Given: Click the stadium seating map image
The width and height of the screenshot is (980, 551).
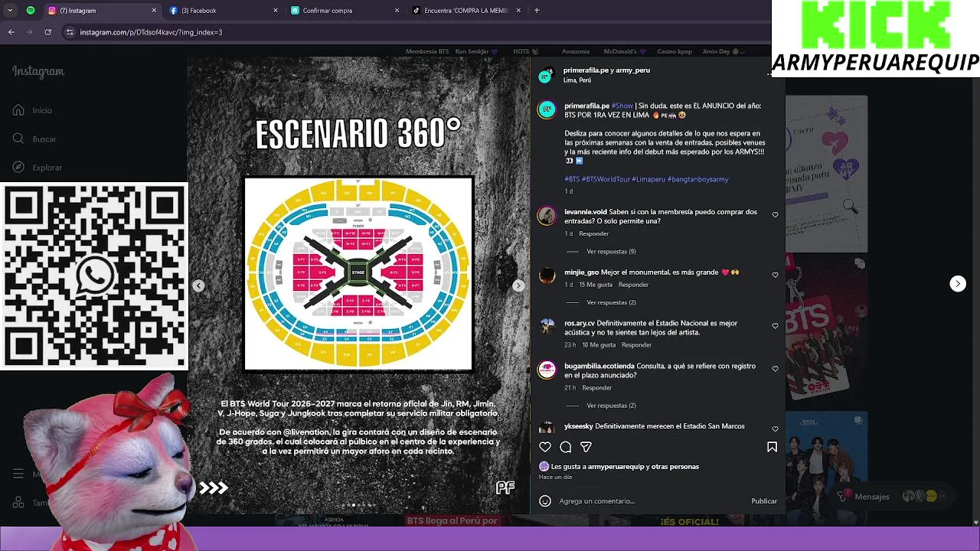Looking at the screenshot, I should point(358,274).
